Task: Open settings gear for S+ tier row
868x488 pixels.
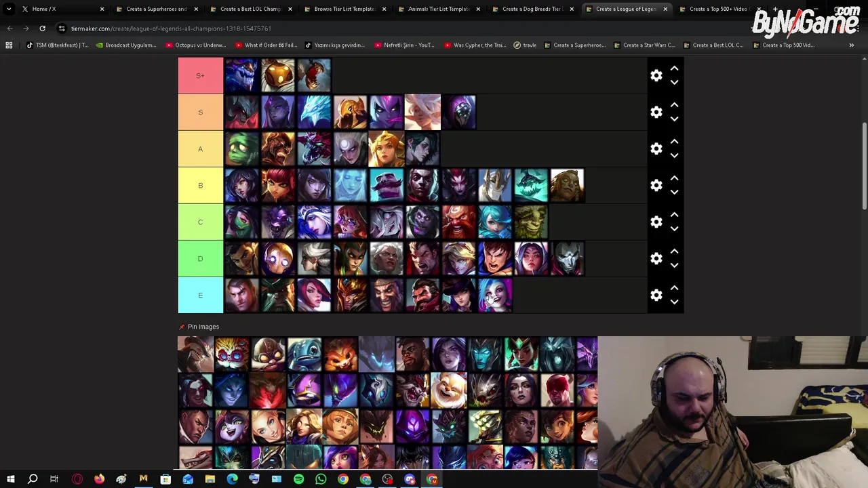Action: 656,75
